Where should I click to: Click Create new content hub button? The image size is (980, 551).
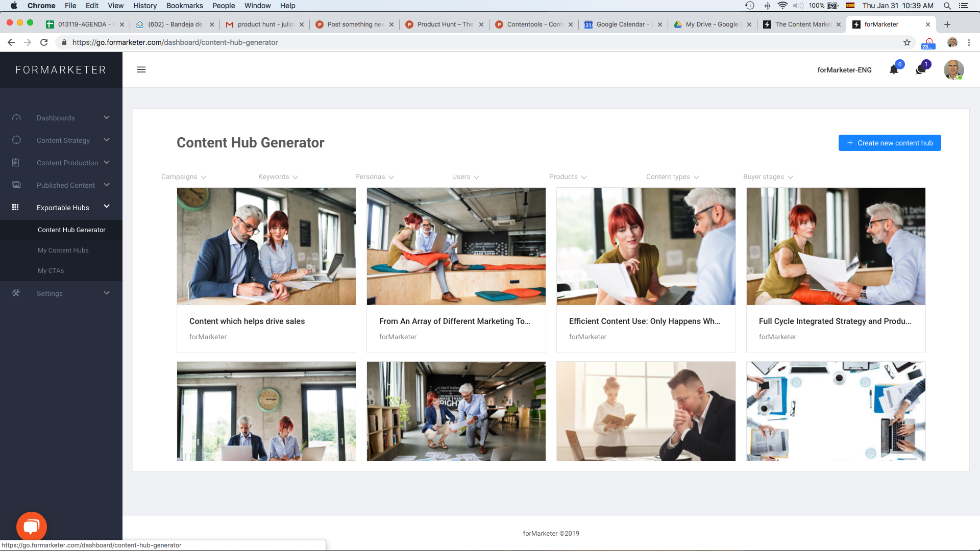coord(889,143)
